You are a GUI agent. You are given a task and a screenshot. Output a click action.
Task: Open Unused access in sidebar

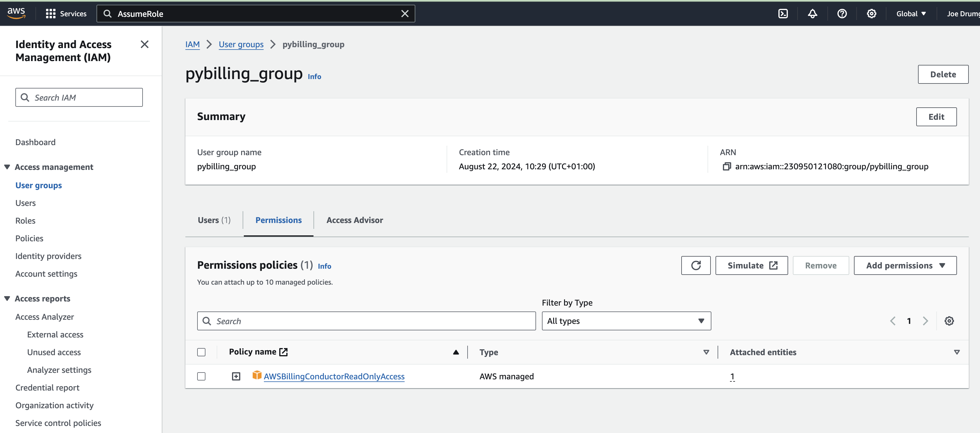[54, 352]
